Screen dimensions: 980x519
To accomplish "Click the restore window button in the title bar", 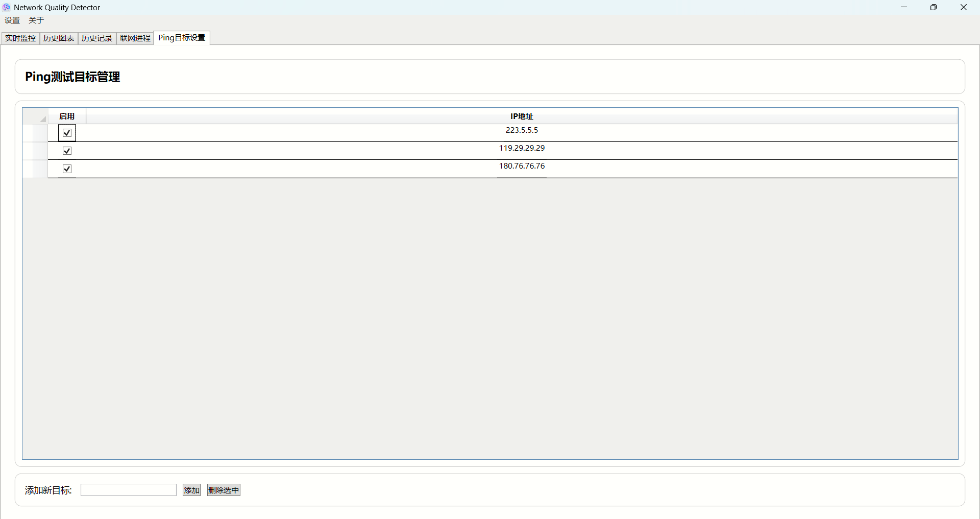I will [933, 7].
